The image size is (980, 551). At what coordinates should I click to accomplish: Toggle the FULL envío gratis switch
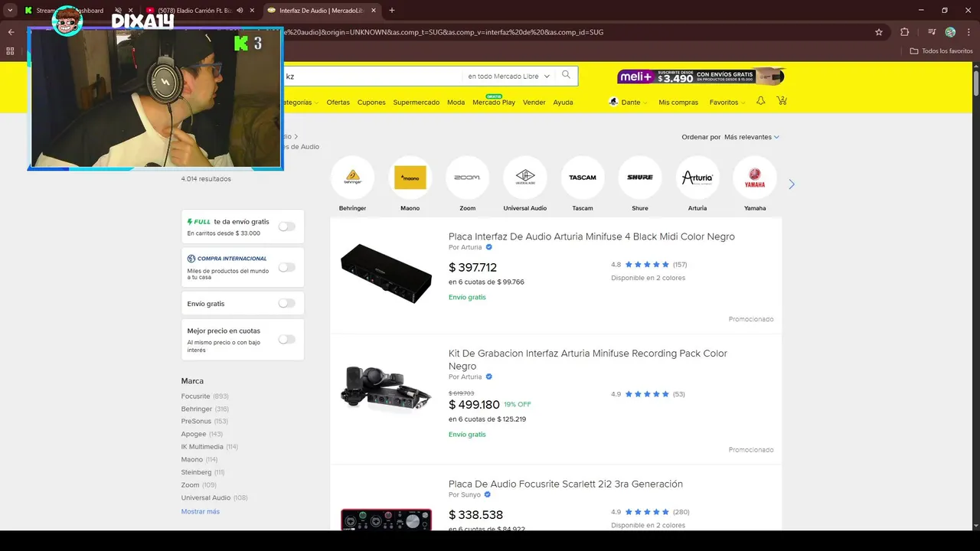coord(286,227)
